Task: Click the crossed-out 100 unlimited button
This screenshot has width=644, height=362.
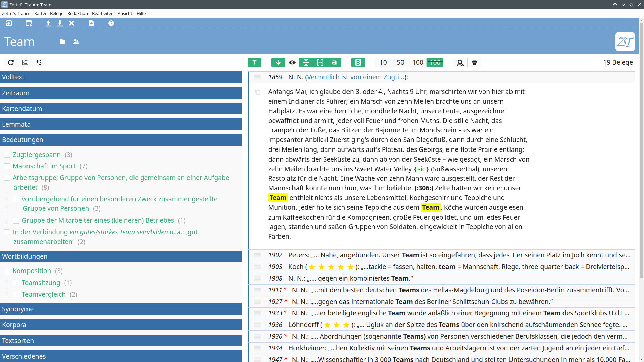Action: pos(435,62)
